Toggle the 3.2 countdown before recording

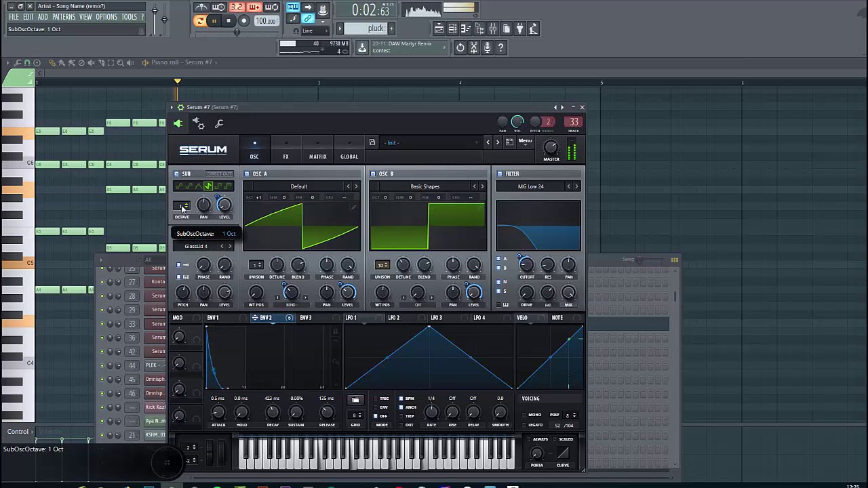coord(236,7)
